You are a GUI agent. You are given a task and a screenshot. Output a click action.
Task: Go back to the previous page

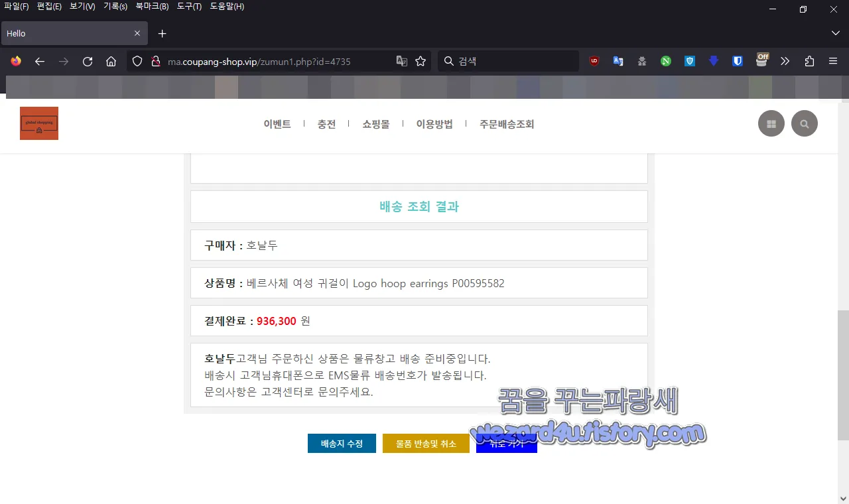[x=40, y=61]
